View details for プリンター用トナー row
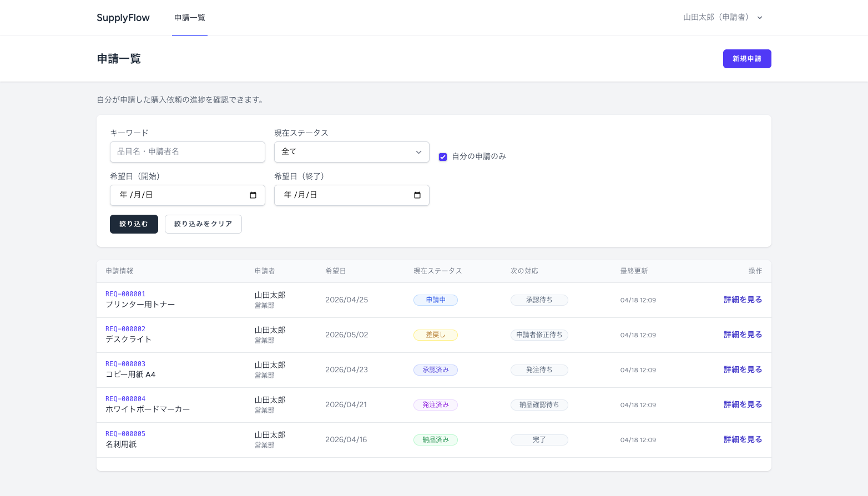Image resolution: width=868 pixels, height=496 pixels. [x=743, y=300]
